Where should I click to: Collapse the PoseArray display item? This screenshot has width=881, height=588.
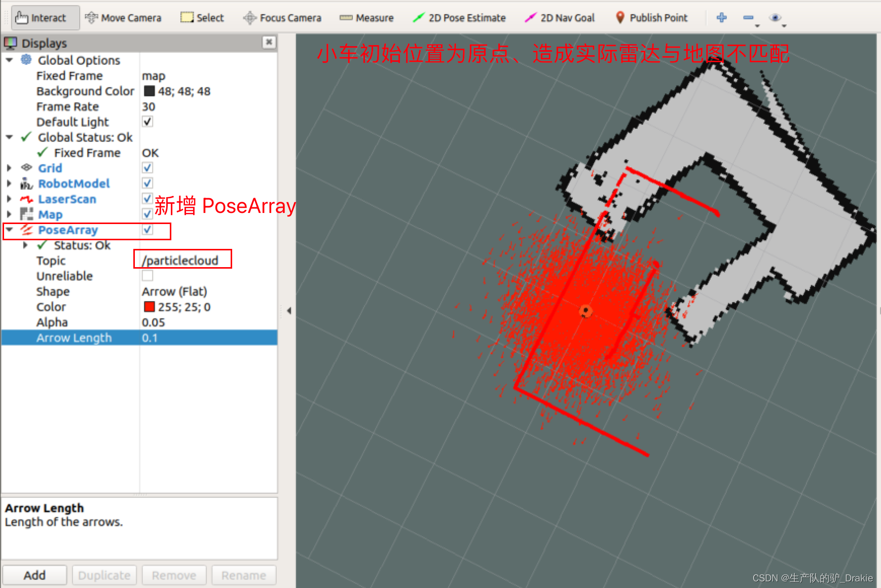[x=9, y=230]
